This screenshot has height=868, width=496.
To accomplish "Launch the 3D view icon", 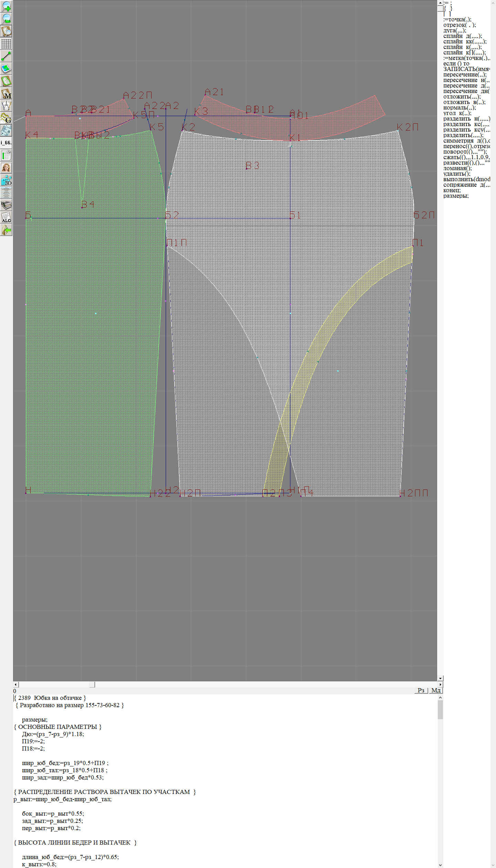I will [x=6, y=180].
